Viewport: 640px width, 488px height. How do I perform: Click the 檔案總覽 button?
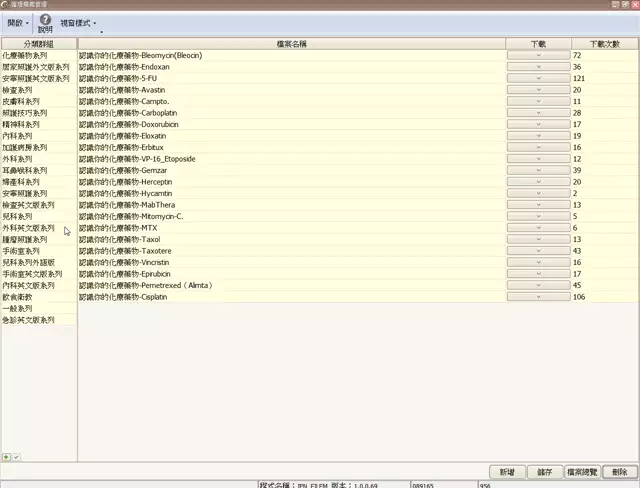[x=582, y=472]
